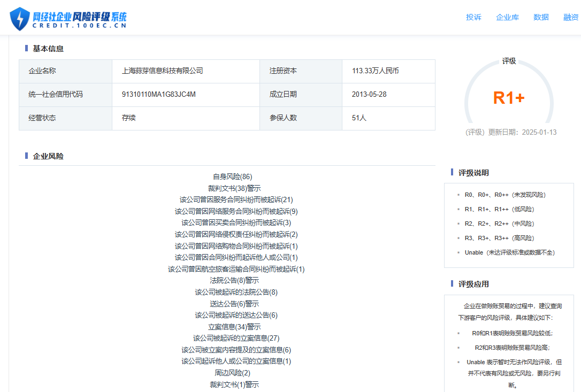Click the R1+ rating gauge
The height and width of the screenshot is (392, 581).
coord(508,98)
